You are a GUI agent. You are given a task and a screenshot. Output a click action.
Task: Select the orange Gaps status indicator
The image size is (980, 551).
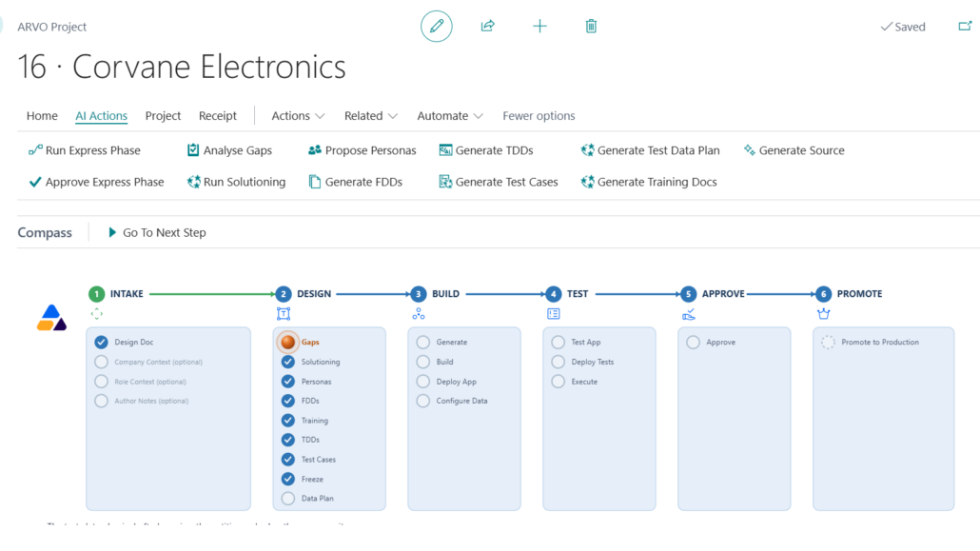pos(287,342)
